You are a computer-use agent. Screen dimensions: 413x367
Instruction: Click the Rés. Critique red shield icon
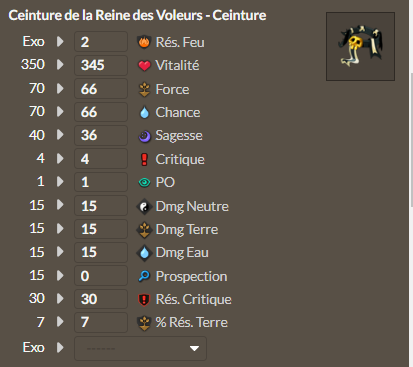coord(144,299)
